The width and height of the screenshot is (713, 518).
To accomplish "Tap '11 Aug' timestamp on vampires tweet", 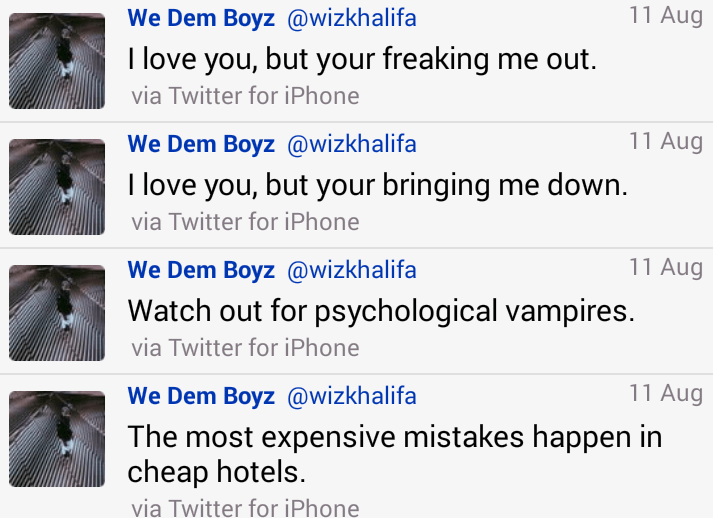I will [x=666, y=268].
